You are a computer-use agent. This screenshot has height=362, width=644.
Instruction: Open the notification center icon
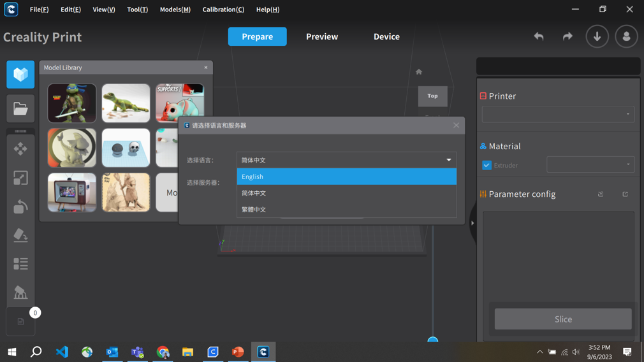click(627, 352)
